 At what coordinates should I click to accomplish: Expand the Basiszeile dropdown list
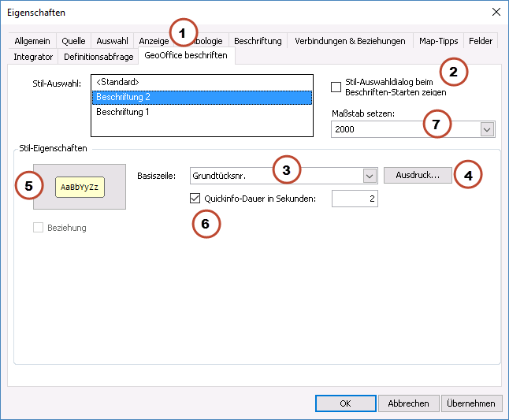tap(370, 176)
